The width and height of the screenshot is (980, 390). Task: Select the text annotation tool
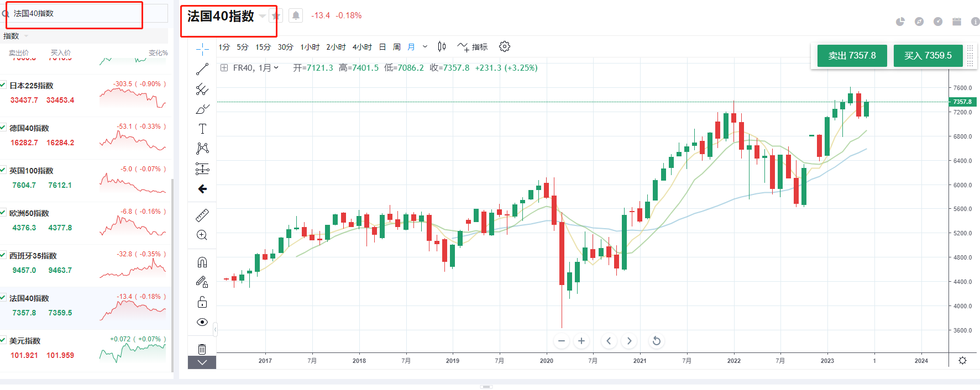point(202,129)
